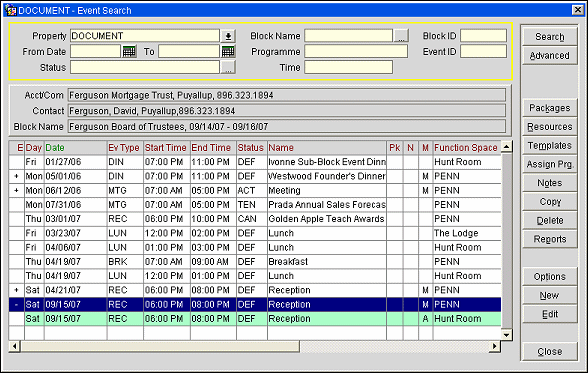Expand the 06/12/06 Meeting event row
Screen dimensions: 588x373
(16, 190)
